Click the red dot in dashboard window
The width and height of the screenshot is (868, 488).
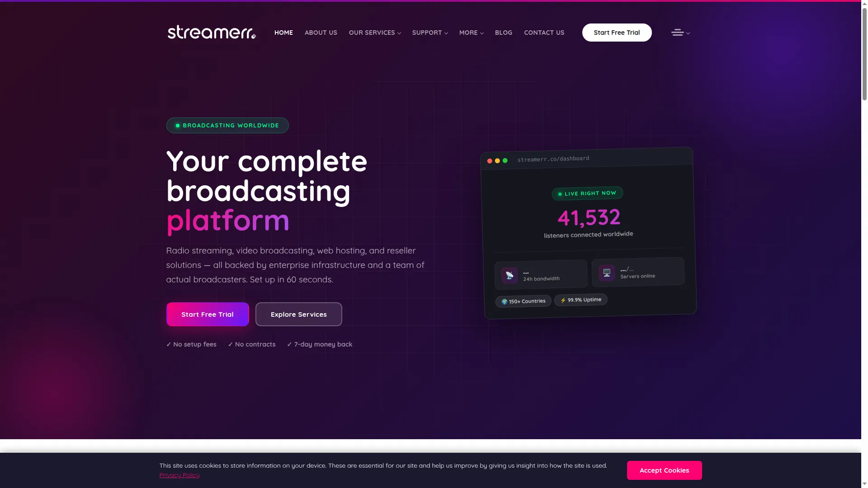tap(490, 161)
